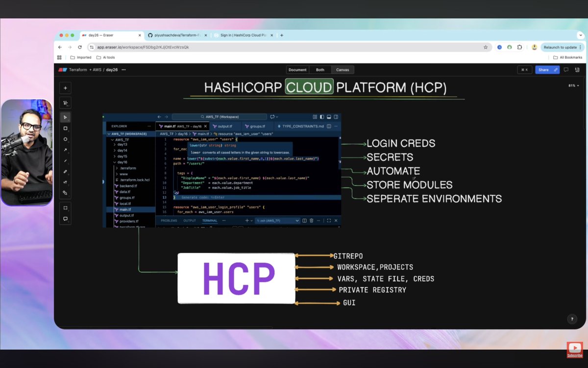
Task: Switch to the Canvas view tab
Action: 343,70
